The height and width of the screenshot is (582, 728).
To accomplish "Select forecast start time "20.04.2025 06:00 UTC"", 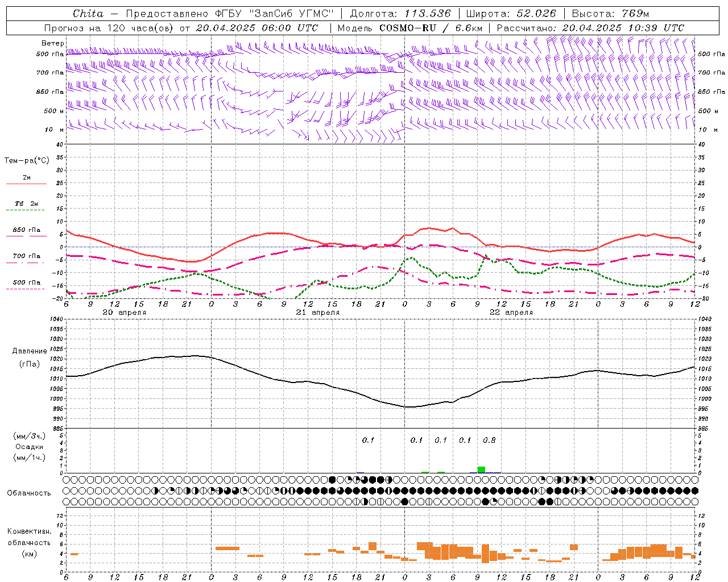I will click(257, 28).
